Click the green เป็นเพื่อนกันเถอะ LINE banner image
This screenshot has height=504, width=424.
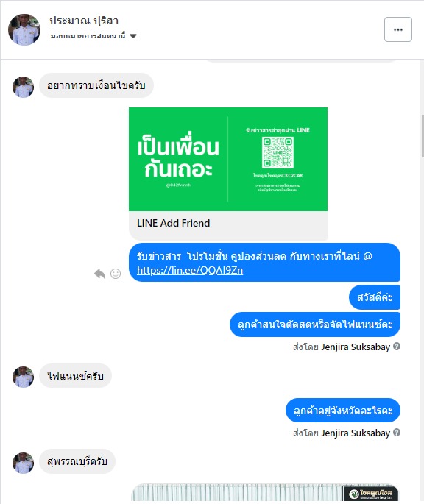click(x=228, y=159)
